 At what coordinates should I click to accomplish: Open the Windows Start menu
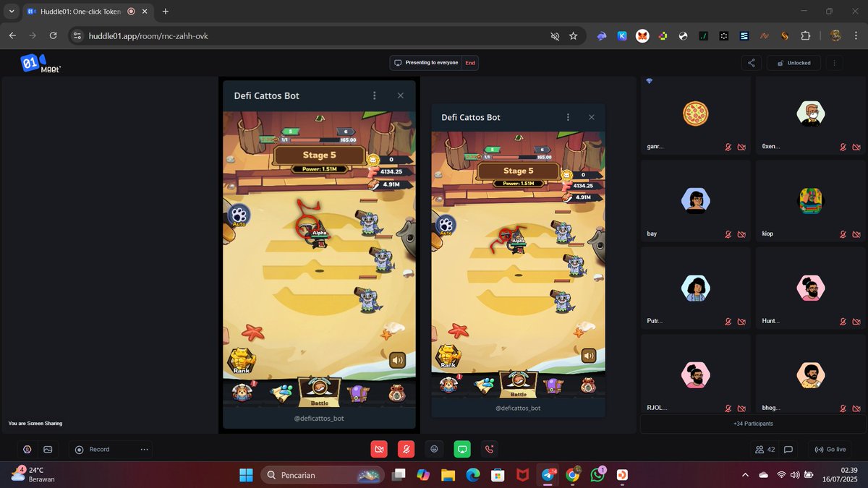click(x=246, y=475)
